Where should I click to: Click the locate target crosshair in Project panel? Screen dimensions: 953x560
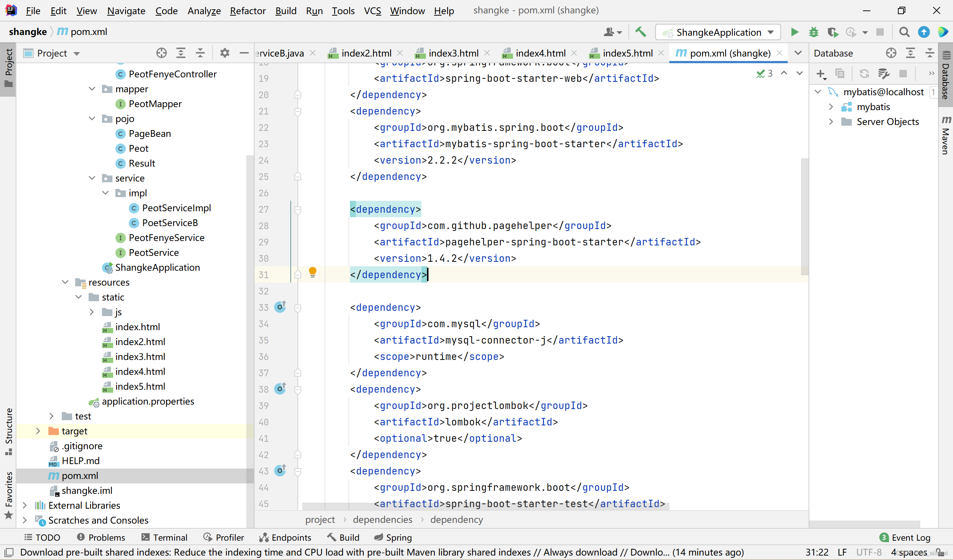pos(162,53)
